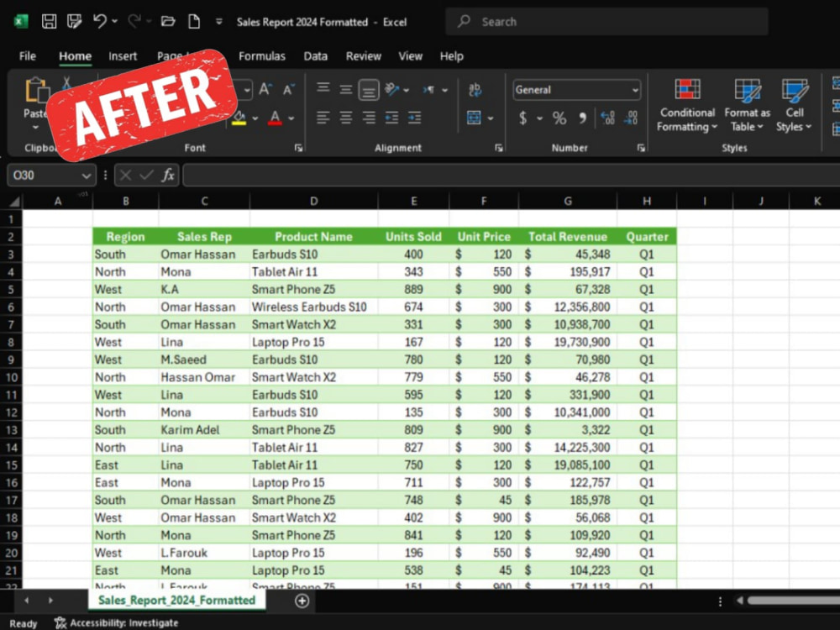Switch to the View tab
Image resolution: width=840 pixels, height=630 pixels.
pos(411,56)
